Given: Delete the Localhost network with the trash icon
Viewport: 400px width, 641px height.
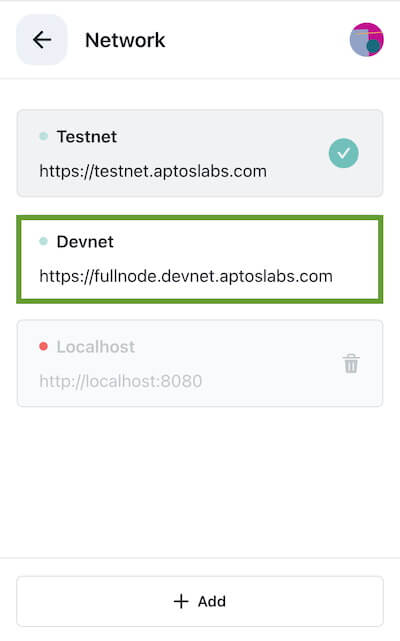Looking at the screenshot, I should click(351, 363).
